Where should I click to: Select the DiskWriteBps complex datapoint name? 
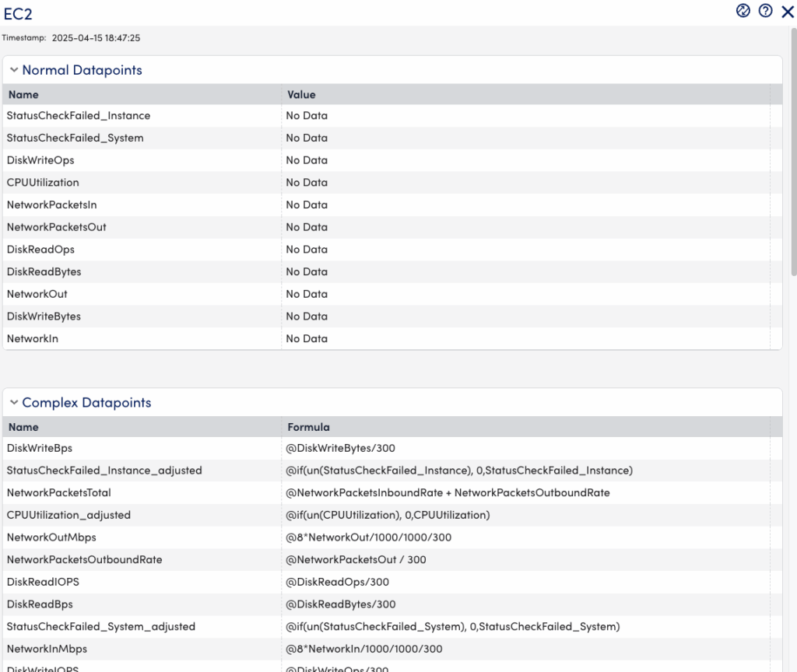[40, 449]
